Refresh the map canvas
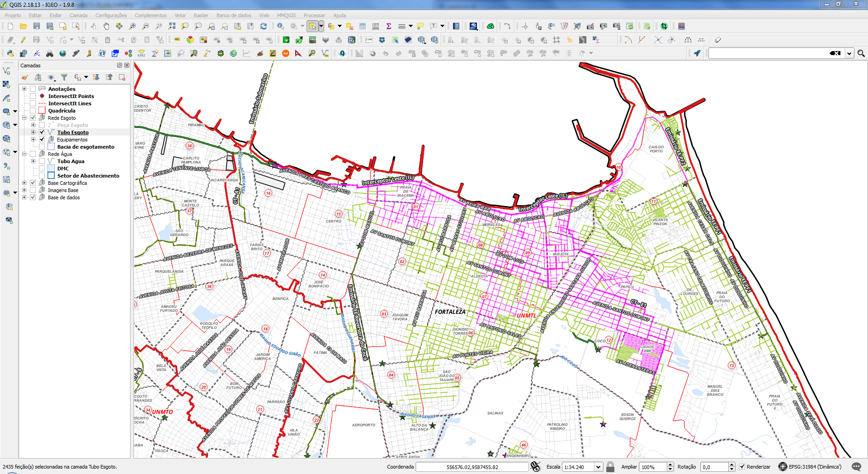 264,26
